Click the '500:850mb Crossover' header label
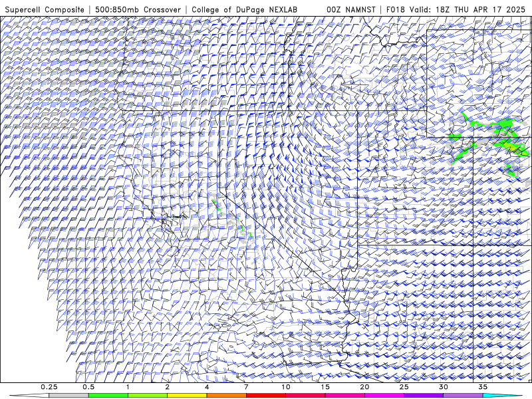 coord(138,9)
